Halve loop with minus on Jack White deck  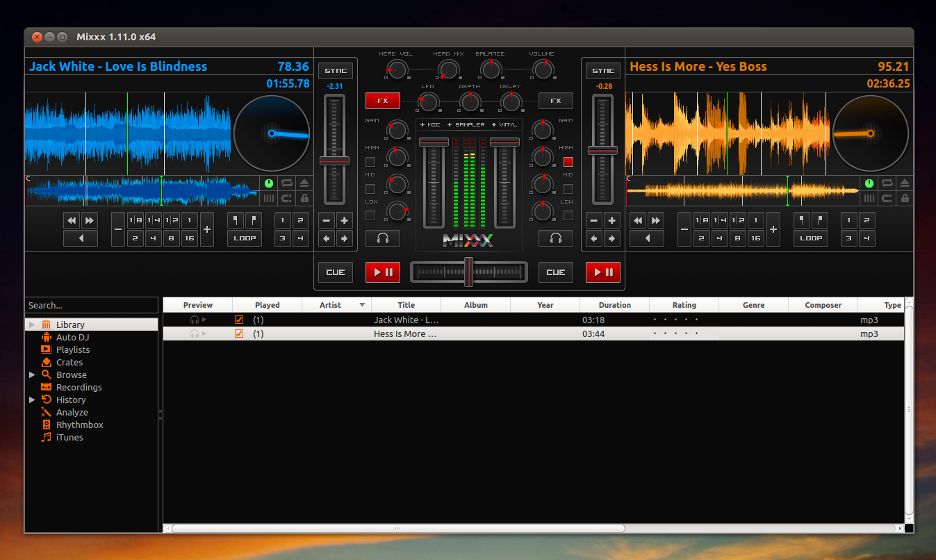coord(118,229)
